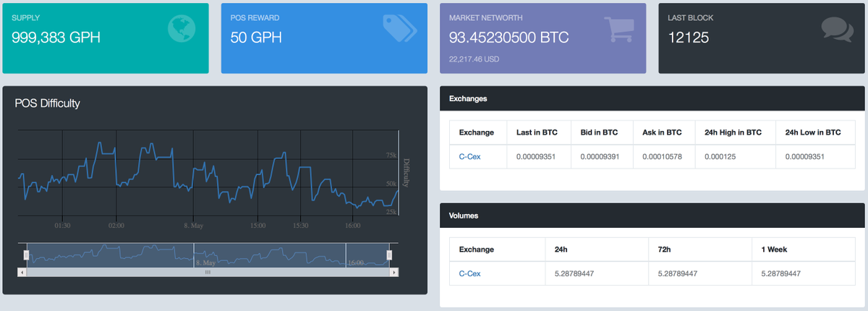Viewport: 868px width, 311px height.
Task: Click the chat bubbles icon in Last Block
Action: [837, 29]
